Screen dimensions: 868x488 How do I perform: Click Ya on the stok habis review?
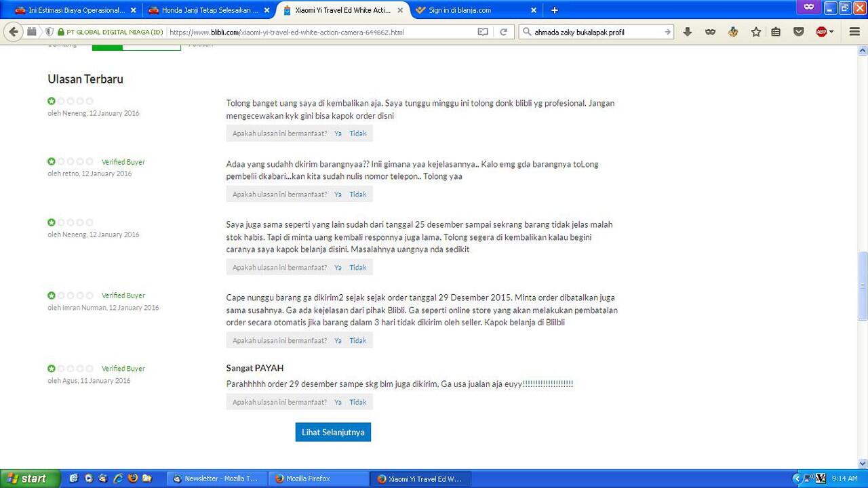tap(338, 268)
